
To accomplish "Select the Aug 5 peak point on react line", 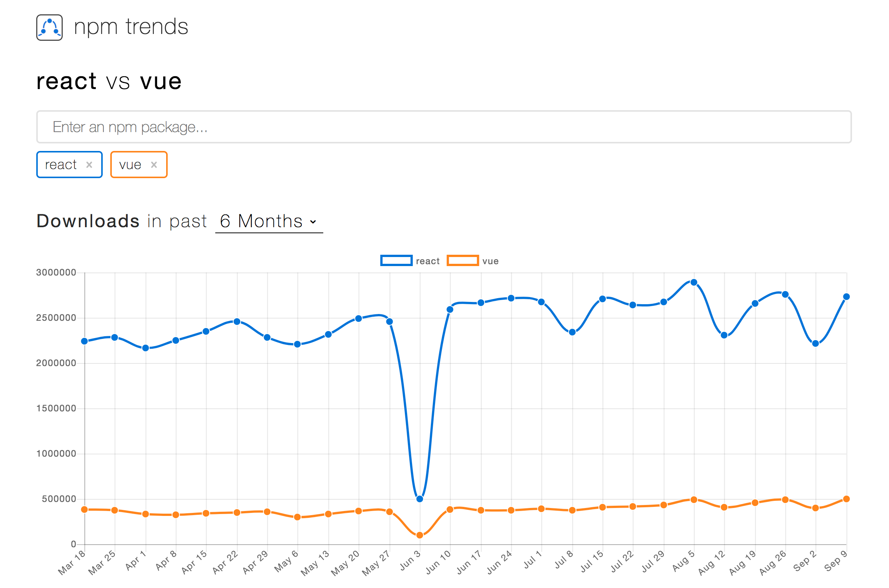I will 693,282.
